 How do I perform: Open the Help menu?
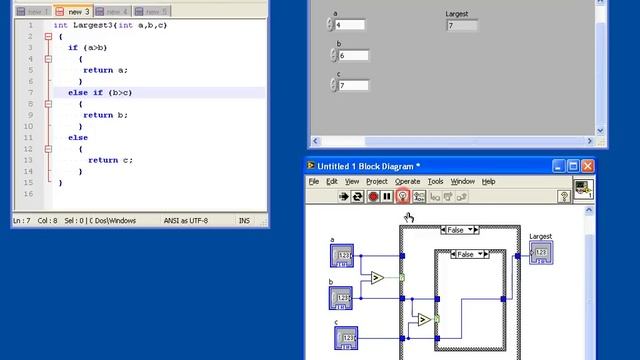tap(488, 182)
